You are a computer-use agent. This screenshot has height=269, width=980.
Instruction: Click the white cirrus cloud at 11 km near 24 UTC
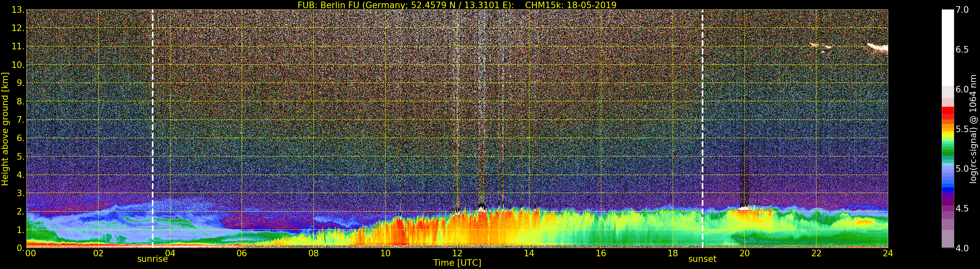878,48
